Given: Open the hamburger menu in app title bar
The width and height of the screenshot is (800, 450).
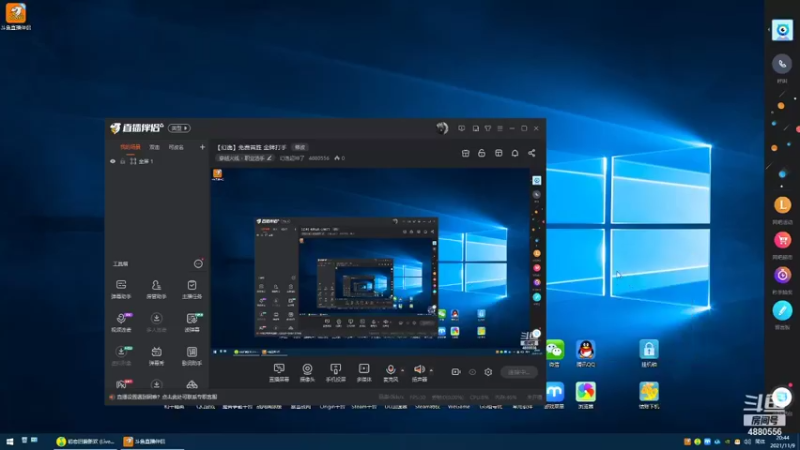Looking at the screenshot, I should point(500,128).
